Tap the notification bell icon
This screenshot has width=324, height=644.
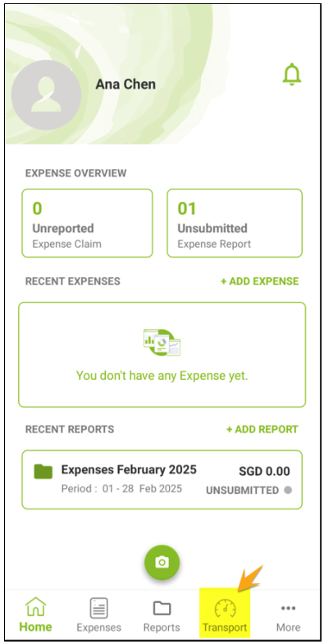coord(292,75)
